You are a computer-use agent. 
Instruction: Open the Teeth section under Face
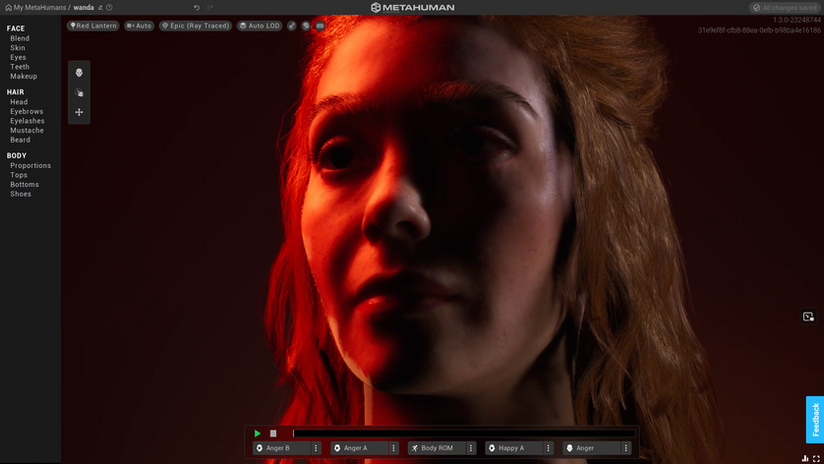pos(20,67)
